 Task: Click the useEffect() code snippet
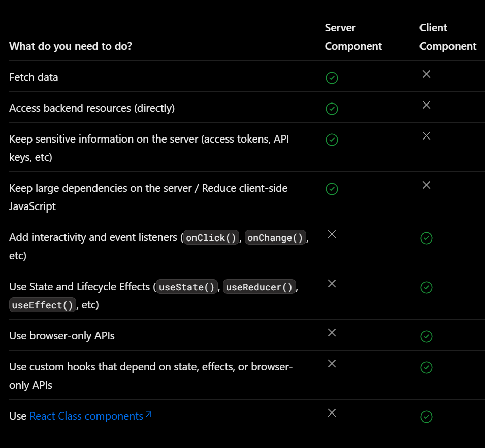point(43,305)
